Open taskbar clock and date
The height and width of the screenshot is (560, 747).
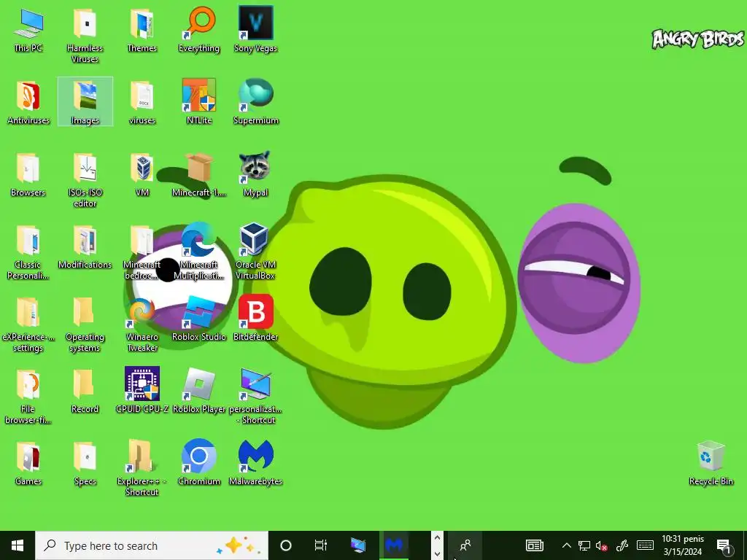click(683, 545)
